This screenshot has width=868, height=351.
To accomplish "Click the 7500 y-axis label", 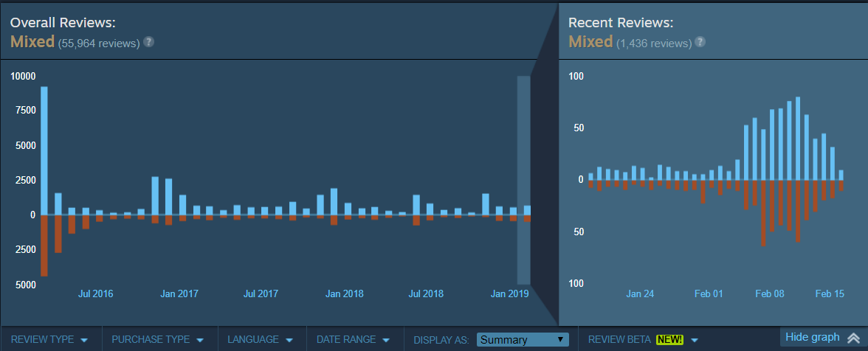I will coord(25,111).
